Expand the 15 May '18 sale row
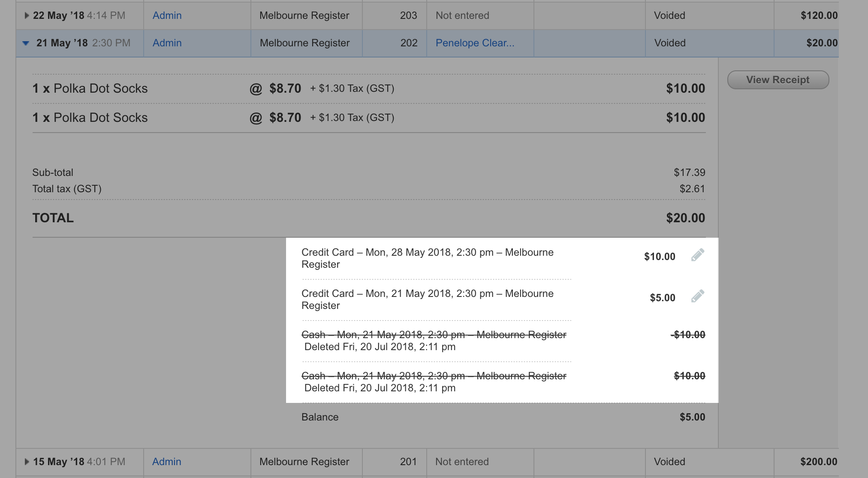 [x=27, y=462]
